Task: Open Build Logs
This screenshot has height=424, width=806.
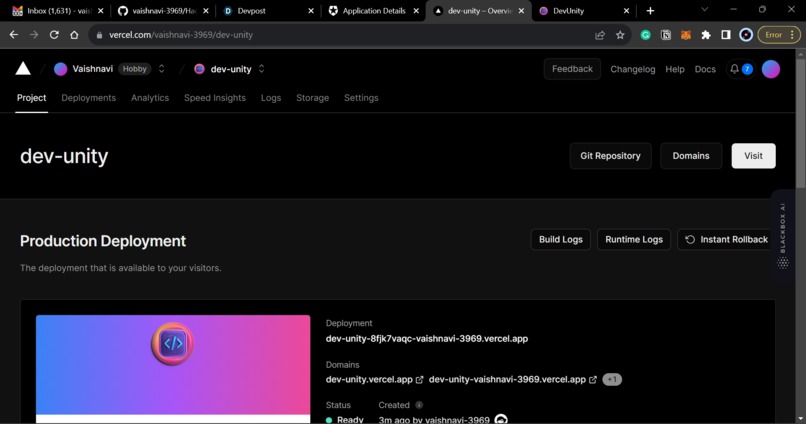Action: 560,239
